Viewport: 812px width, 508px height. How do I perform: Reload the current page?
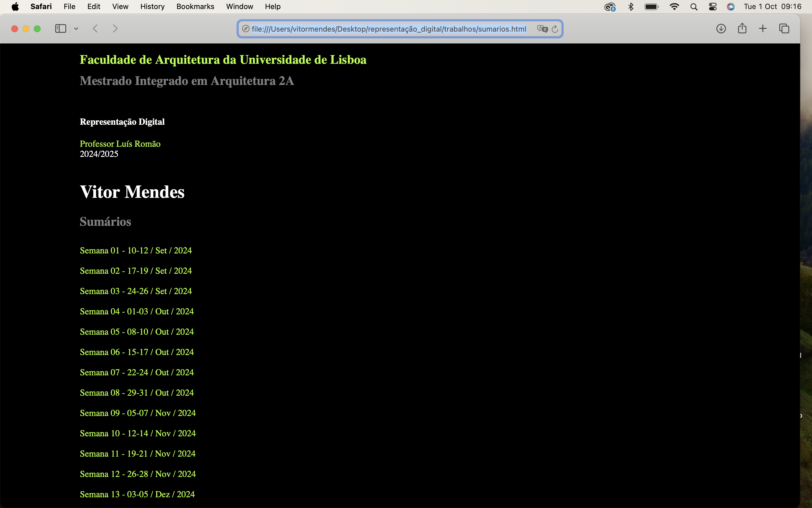coord(555,29)
